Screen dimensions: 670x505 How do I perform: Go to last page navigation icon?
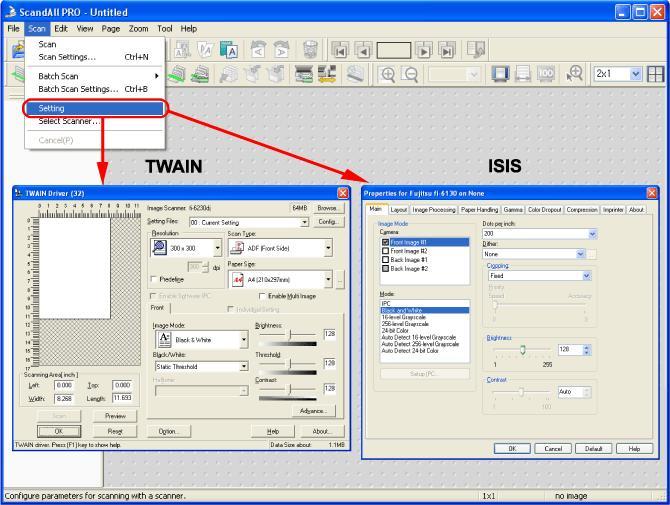[447, 51]
